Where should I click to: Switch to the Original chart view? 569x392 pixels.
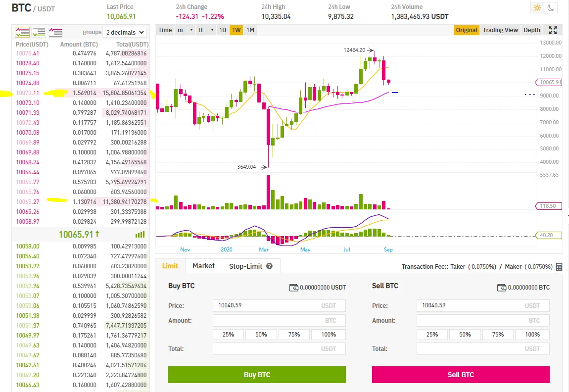tap(466, 30)
